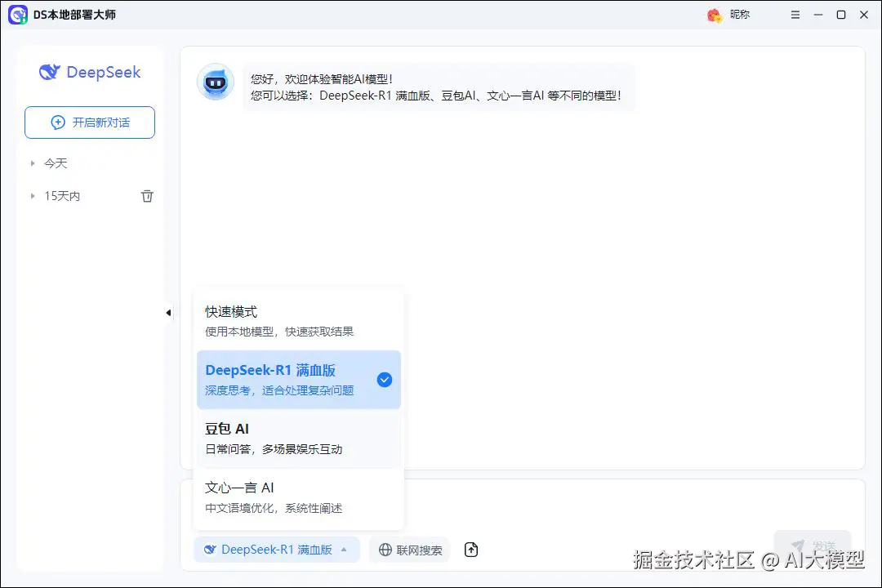Click the robot assistant avatar
882x588 pixels.
tap(216, 82)
